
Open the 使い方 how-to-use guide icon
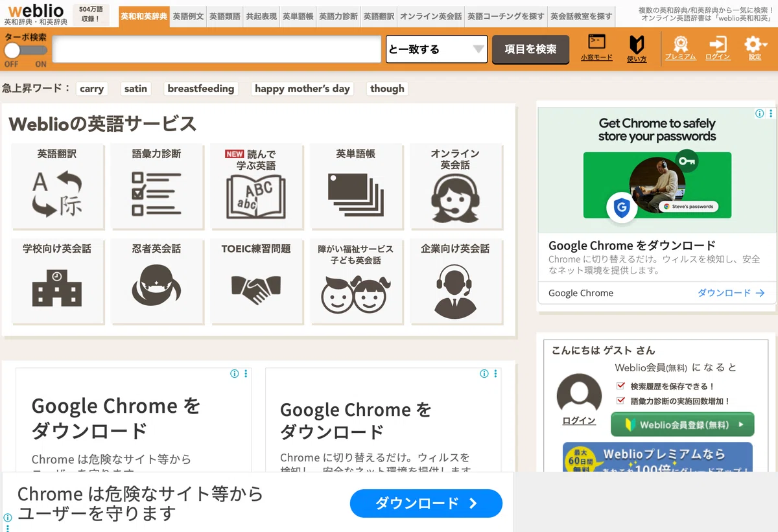pyautogui.click(x=637, y=49)
